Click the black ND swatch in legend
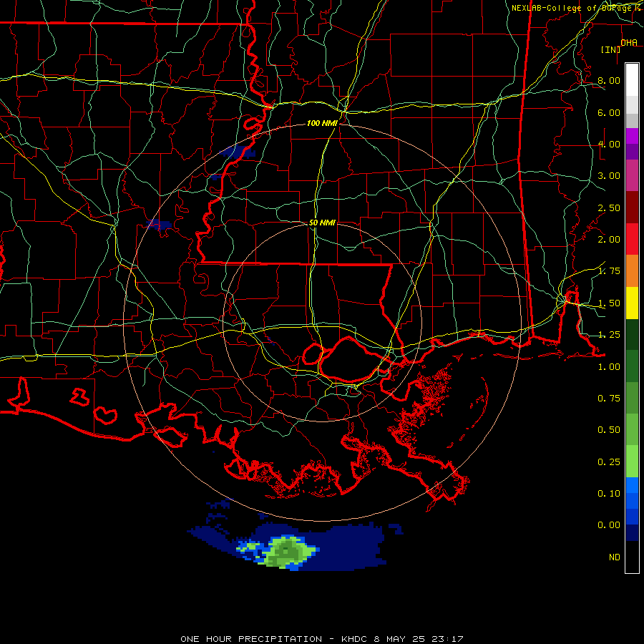 tap(632, 557)
